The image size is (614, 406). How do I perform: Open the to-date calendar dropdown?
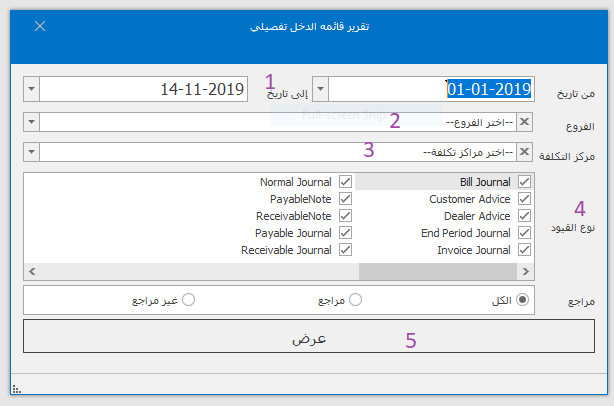[x=31, y=89]
